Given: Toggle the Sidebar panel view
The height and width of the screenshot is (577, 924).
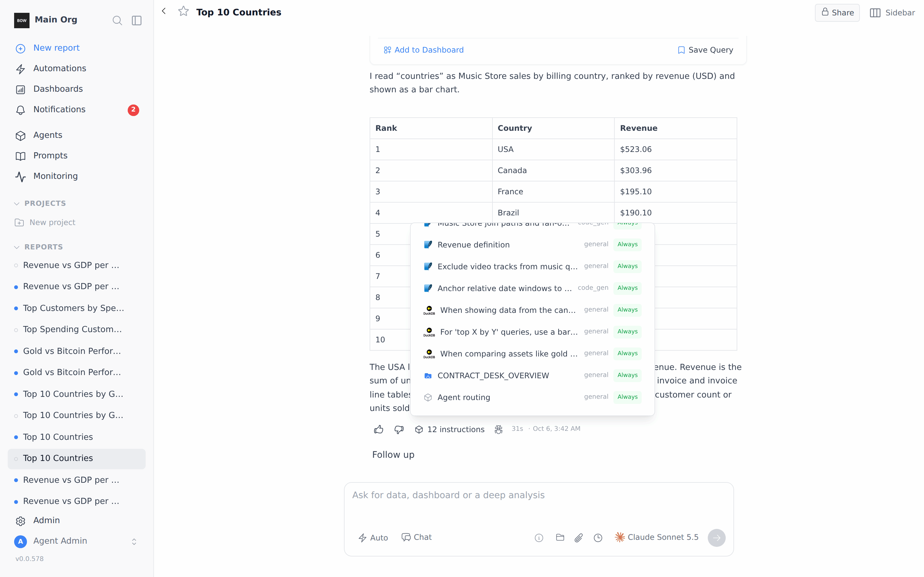Looking at the screenshot, I should coord(892,13).
